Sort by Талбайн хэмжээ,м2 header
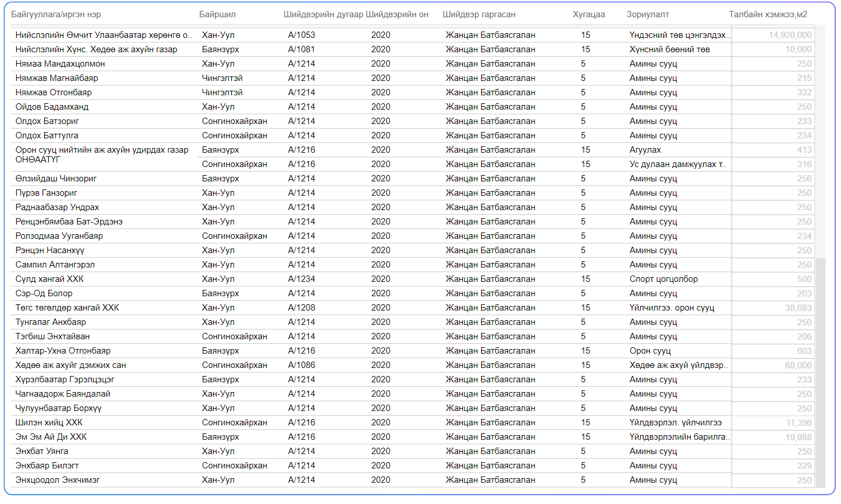The height and width of the screenshot is (504, 841). [x=768, y=14]
